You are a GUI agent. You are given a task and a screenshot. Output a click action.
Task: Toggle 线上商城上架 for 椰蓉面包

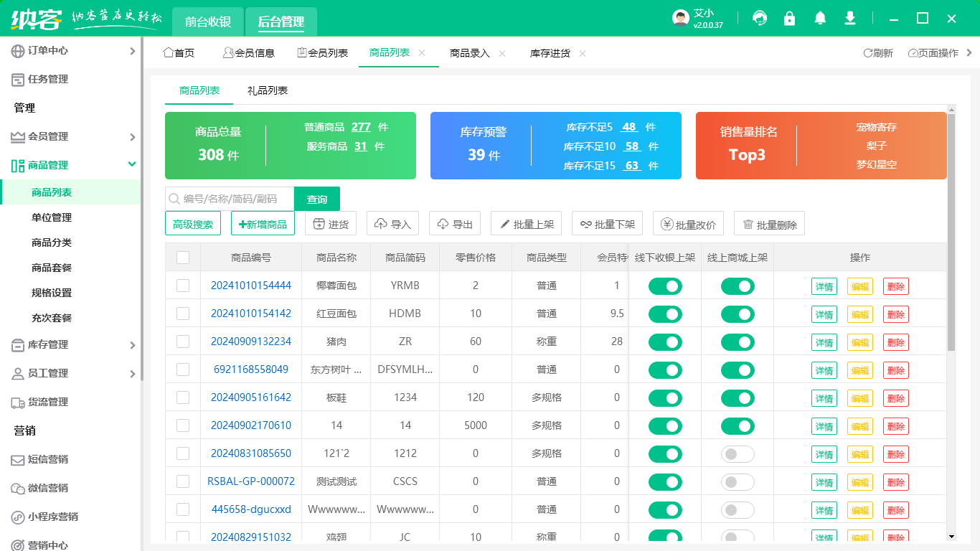(x=738, y=286)
